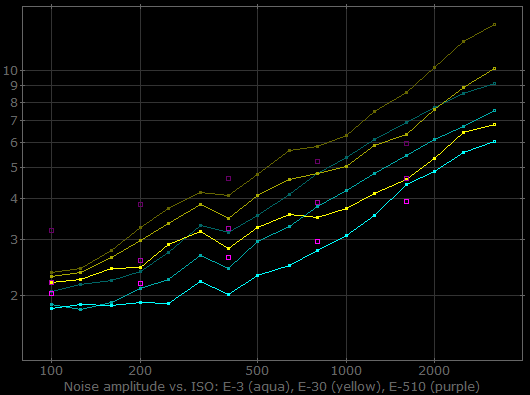The image size is (530, 395).
Task: Select the x-axis label "2000"
Action: point(434,371)
